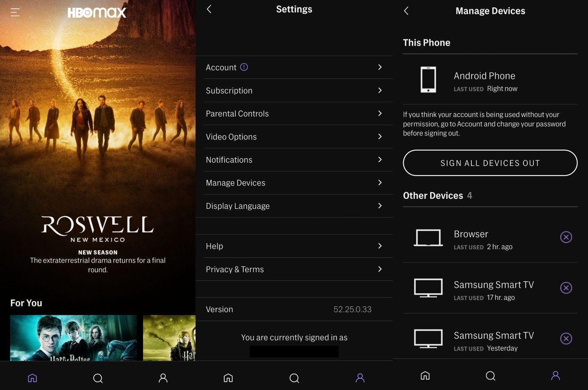This screenshot has height=390, width=588.
Task: Expand the Privacy & Terms chevron
Action: point(380,269)
